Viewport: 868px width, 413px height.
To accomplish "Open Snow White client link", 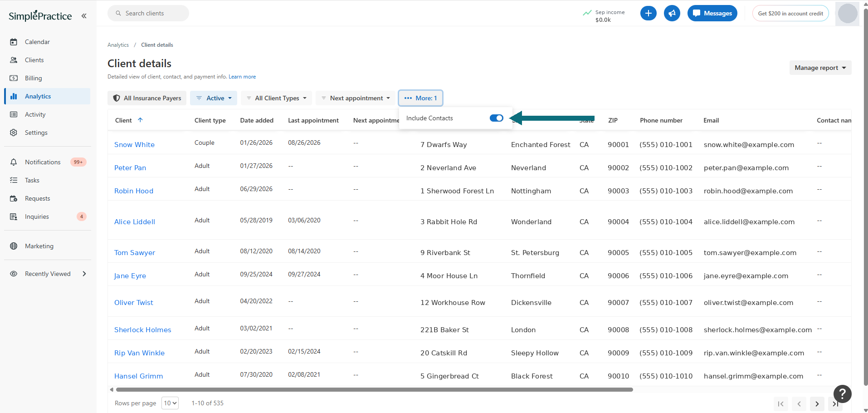I will (134, 145).
